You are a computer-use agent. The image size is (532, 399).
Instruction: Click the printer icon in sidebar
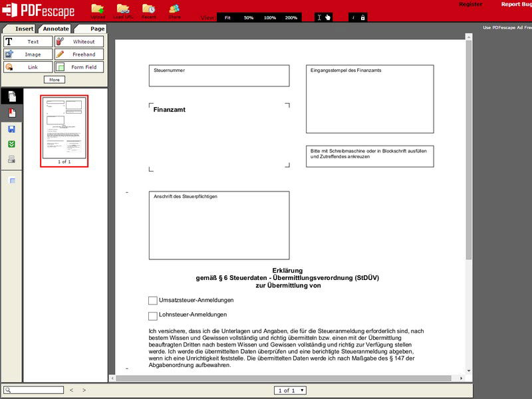pos(11,159)
